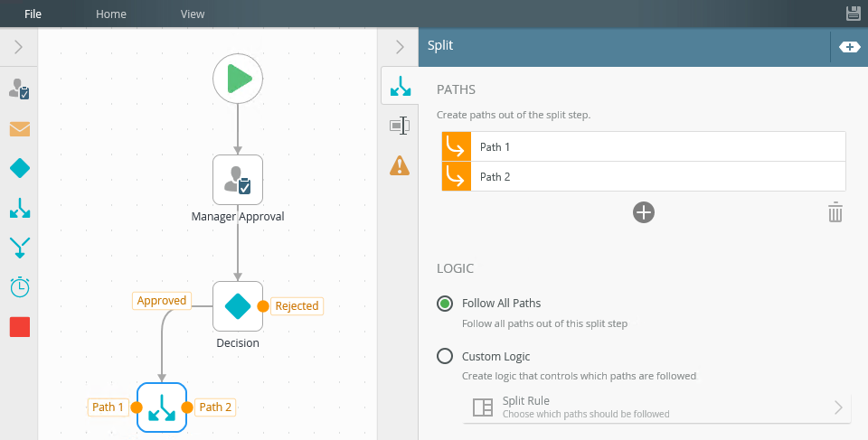Choose the Decision diamond in toolbox
This screenshot has width=868, height=440.
point(19,168)
